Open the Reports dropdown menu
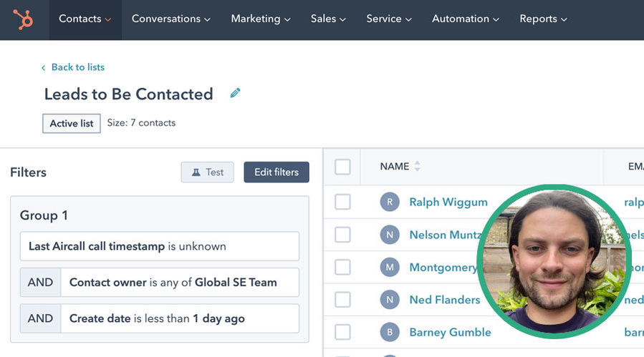The height and width of the screenshot is (357, 644). point(543,19)
